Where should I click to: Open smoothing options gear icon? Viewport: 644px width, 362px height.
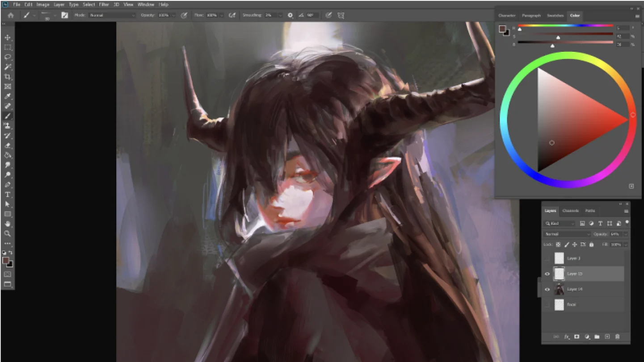[x=290, y=15]
